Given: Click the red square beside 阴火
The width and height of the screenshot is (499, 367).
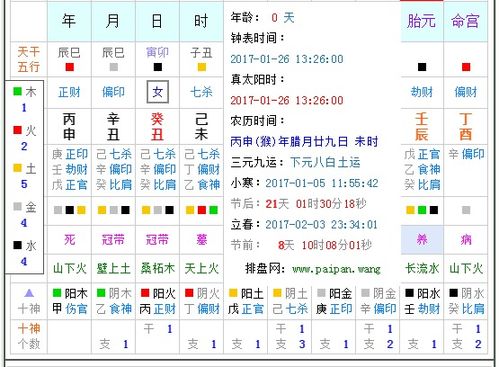Looking at the screenshot, I should (189, 293).
